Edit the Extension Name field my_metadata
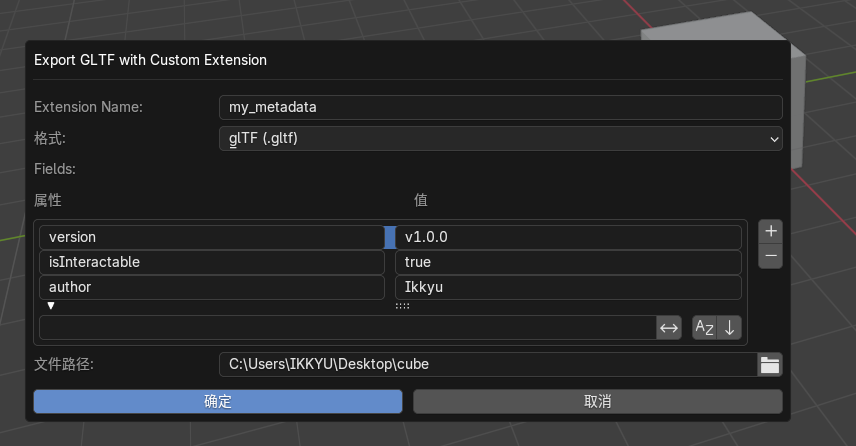The height and width of the screenshot is (446, 856). [x=501, y=108]
